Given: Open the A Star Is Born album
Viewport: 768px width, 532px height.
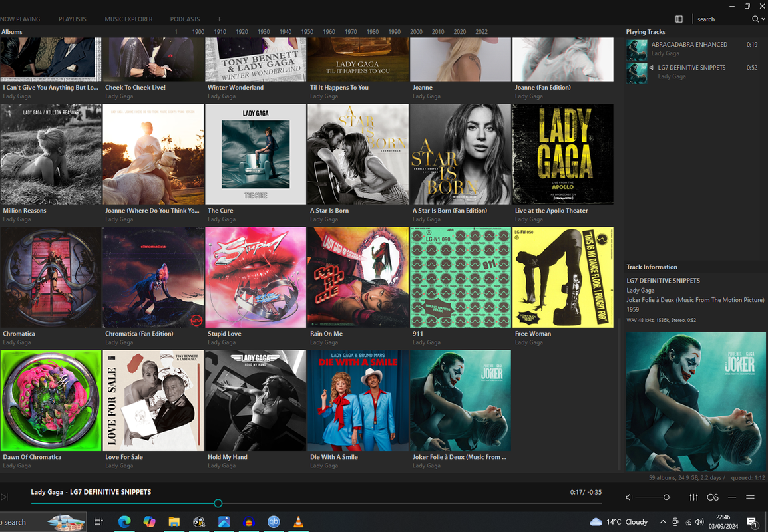Looking at the screenshot, I should [358, 154].
